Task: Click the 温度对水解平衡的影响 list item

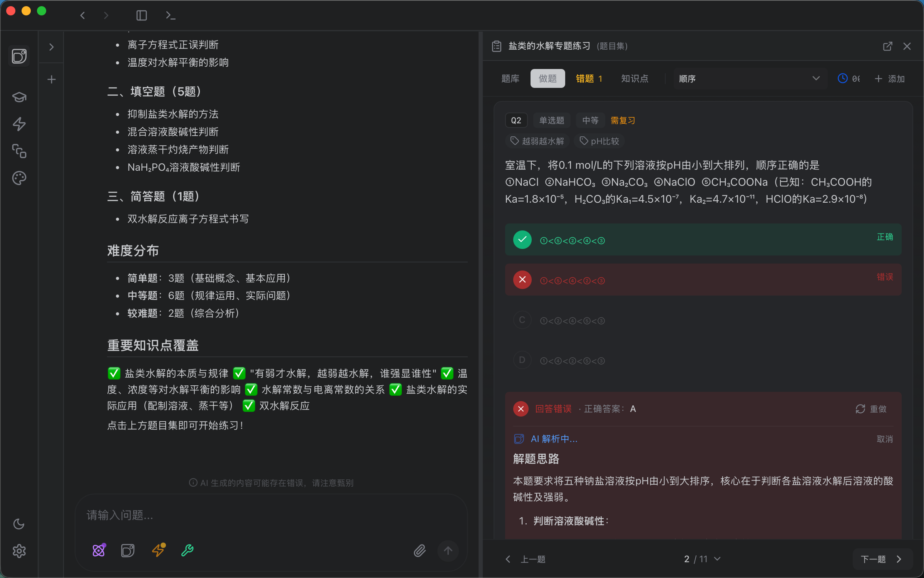Action: click(178, 62)
